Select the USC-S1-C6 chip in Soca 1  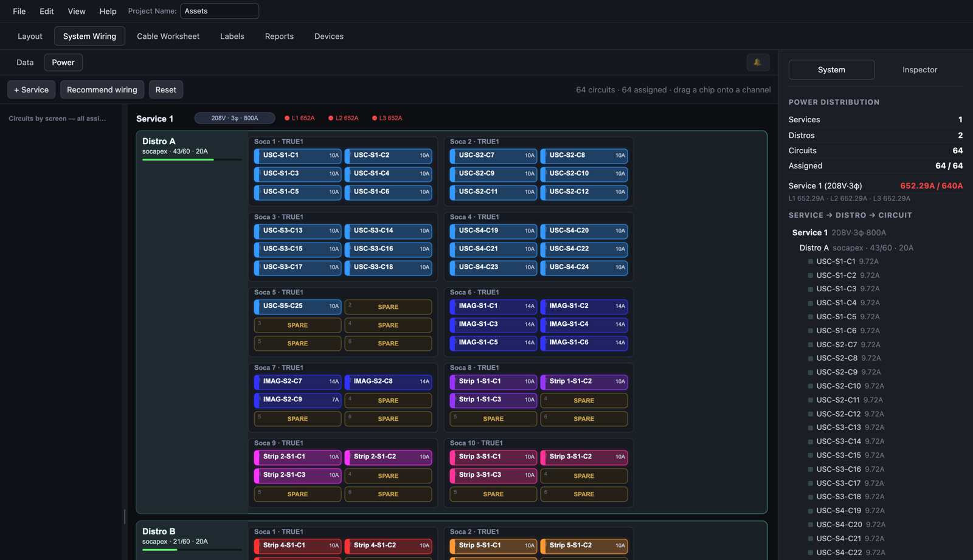pyautogui.click(x=388, y=192)
